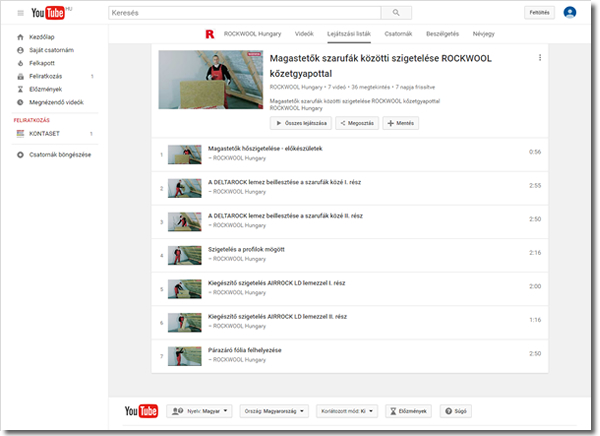Open the Nyelv: Magyar language dropdown
This screenshot has height=436, width=600.
199,411
